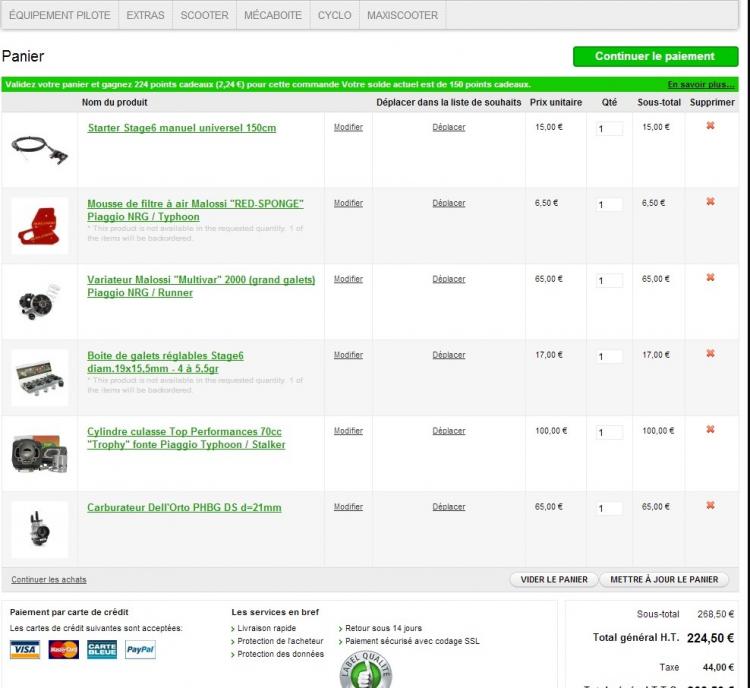Delete Carburateur Dell'Orto PHBG row

(710, 505)
